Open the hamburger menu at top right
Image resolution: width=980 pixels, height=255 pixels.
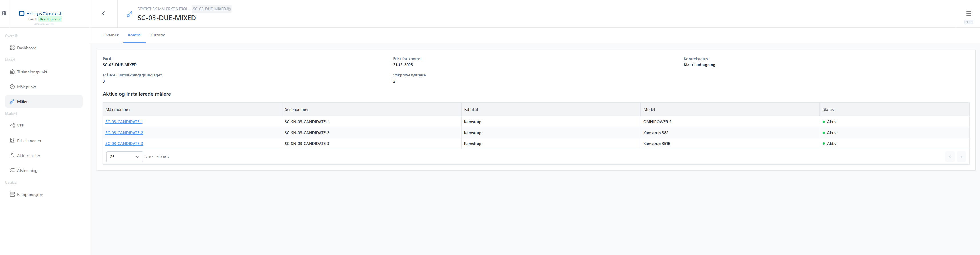tap(969, 13)
